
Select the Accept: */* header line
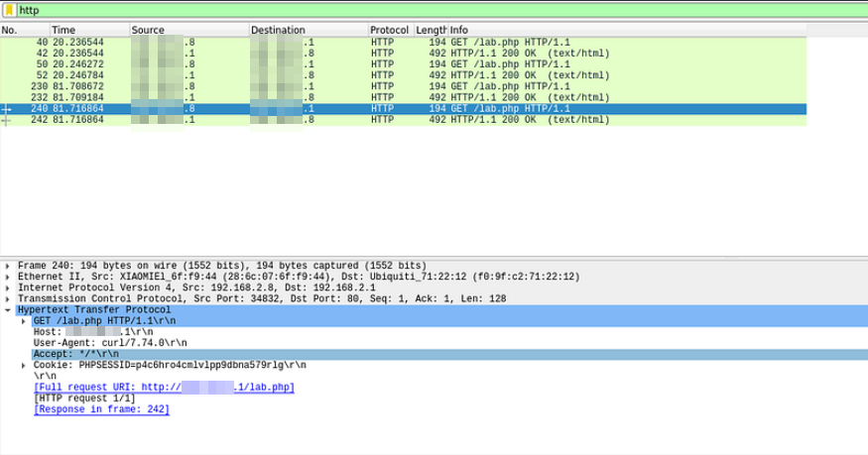[449, 354]
